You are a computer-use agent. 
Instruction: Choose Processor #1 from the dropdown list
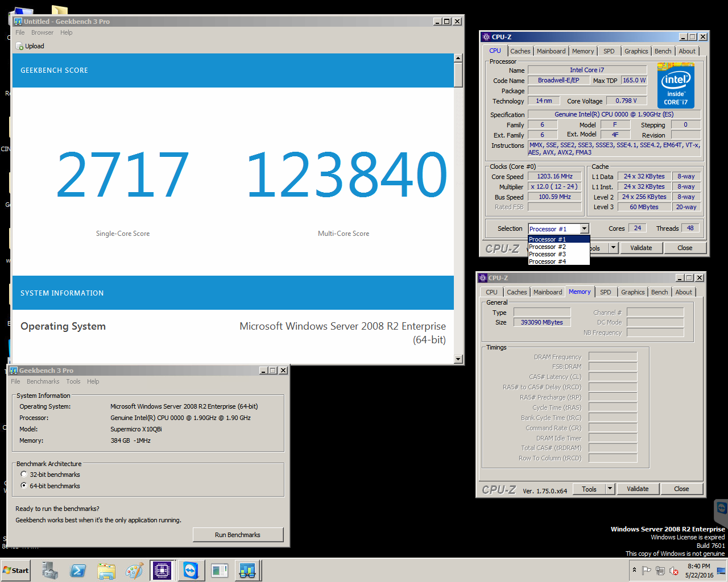(559, 239)
